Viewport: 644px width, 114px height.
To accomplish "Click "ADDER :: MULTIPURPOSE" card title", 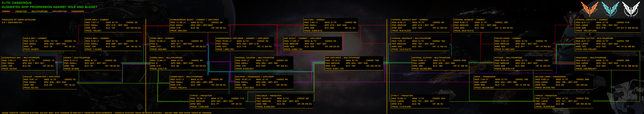I will pyautogui.click(x=77, y=58).
